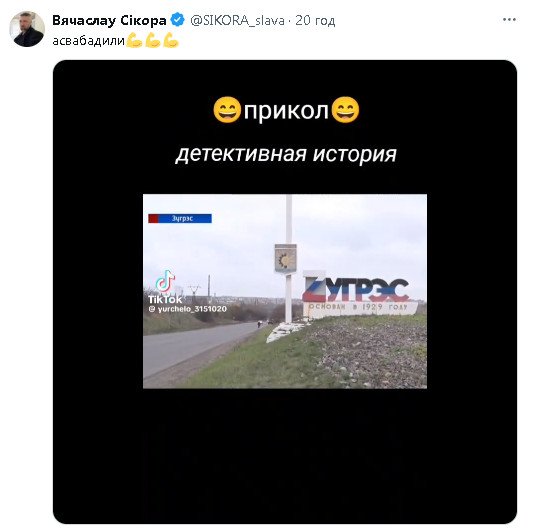Screen dimensions: 533x532
Task: Open the author's profile avatar
Action: [x=27, y=29]
